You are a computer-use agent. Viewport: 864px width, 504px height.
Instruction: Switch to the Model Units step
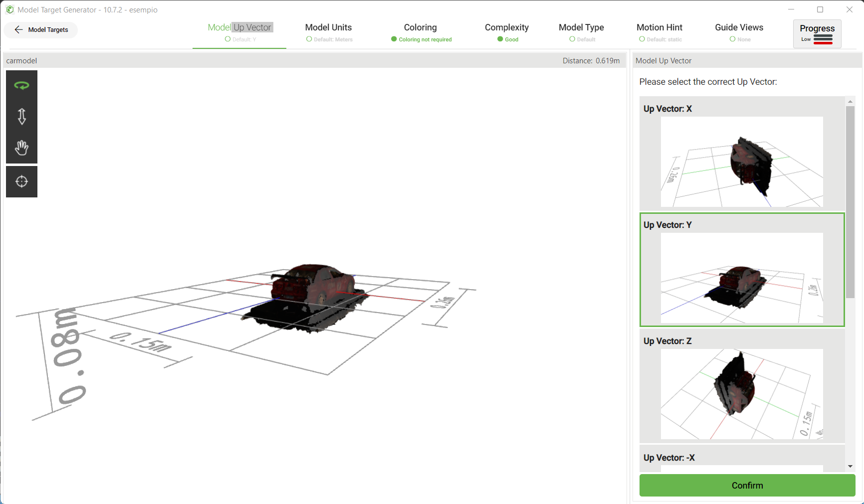(328, 27)
